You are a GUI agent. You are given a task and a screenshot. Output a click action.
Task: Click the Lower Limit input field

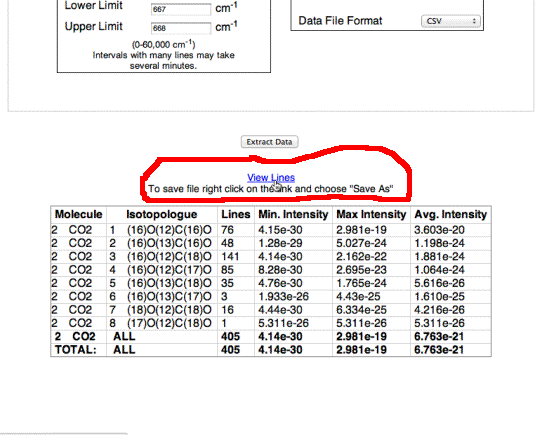coord(181,9)
